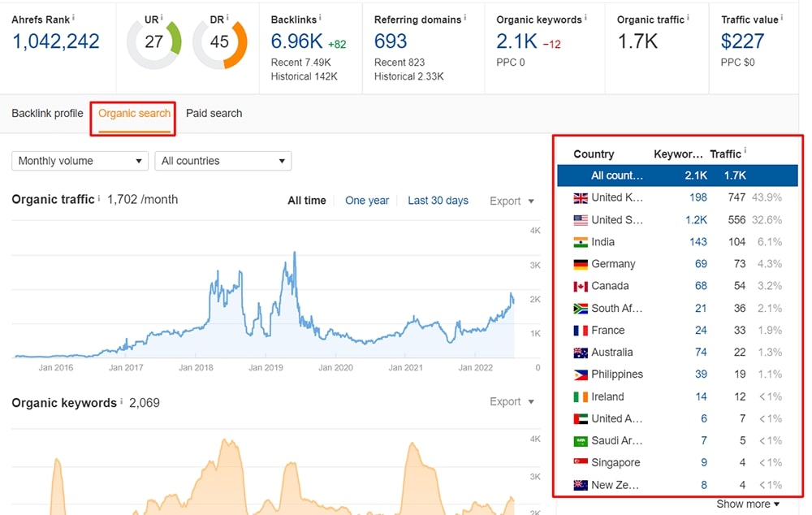Switch to Backlink profile tab
This screenshot has height=515, width=812.
coord(47,114)
